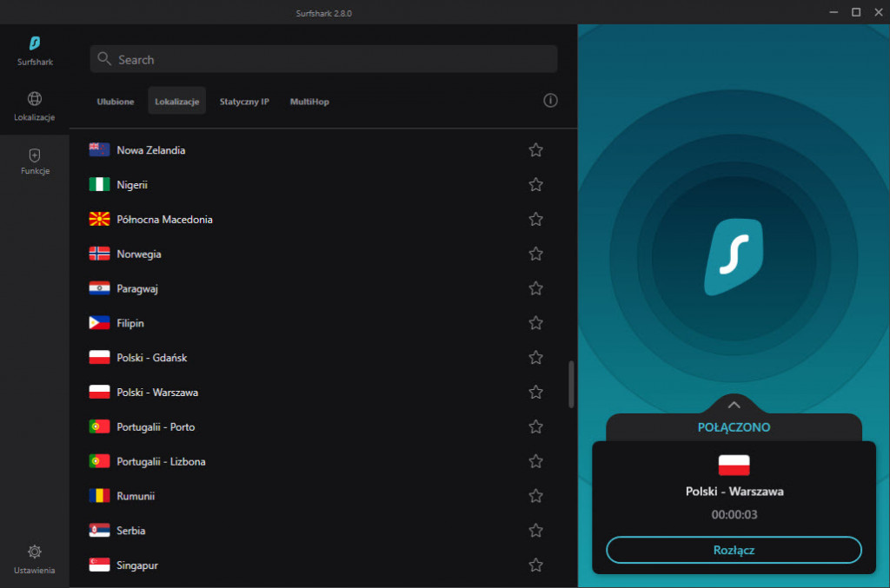
Task: Click the locations list scrollbar thumb
Action: pyautogui.click(x=571, y=385)
